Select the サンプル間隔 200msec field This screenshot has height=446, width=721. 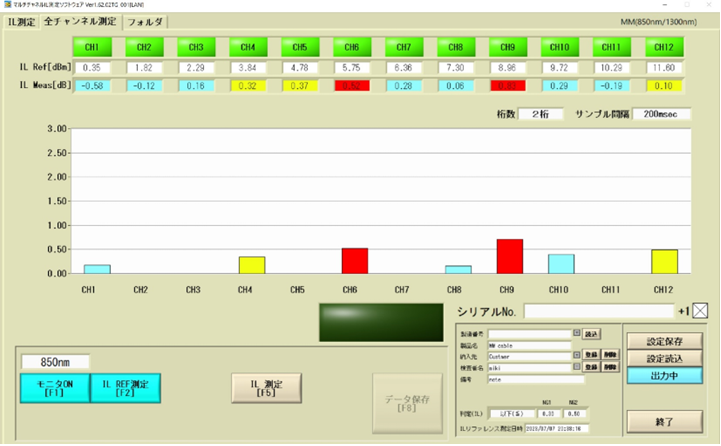click(661, 114)
